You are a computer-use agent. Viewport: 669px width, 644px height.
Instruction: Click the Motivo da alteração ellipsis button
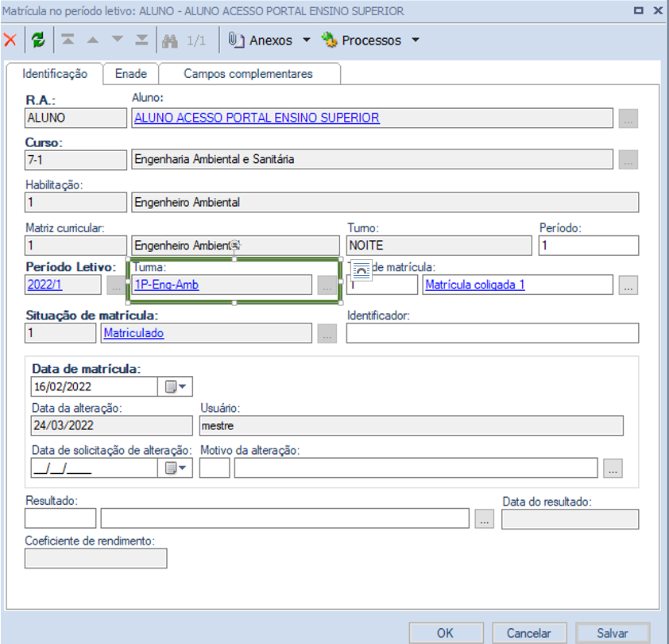pos(613,468)
